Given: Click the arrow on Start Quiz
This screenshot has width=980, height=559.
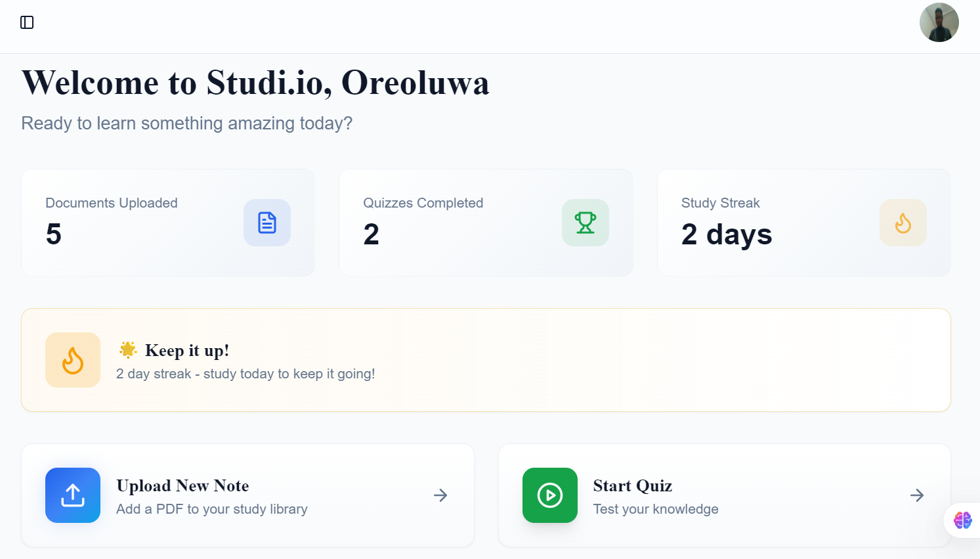Looking at the screenshot, I should (917, 495).
